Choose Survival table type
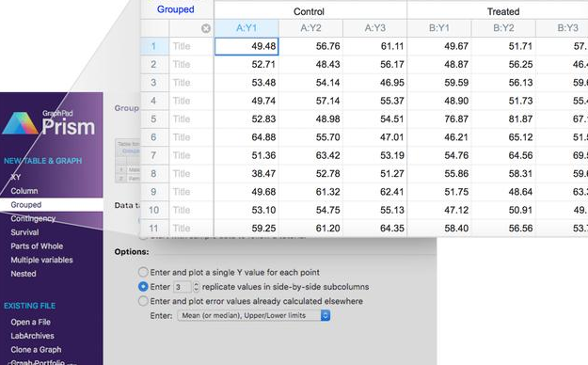588x365 pixels. [x=24, y=232]
